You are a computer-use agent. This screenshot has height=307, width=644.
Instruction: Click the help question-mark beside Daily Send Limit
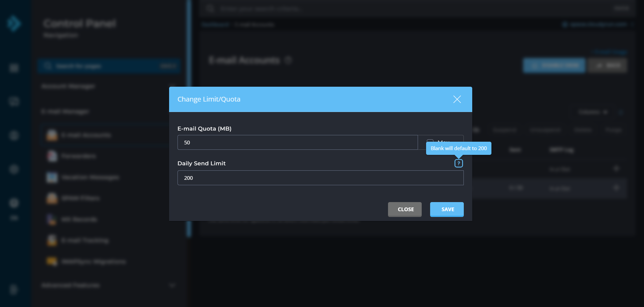[458, 163]
